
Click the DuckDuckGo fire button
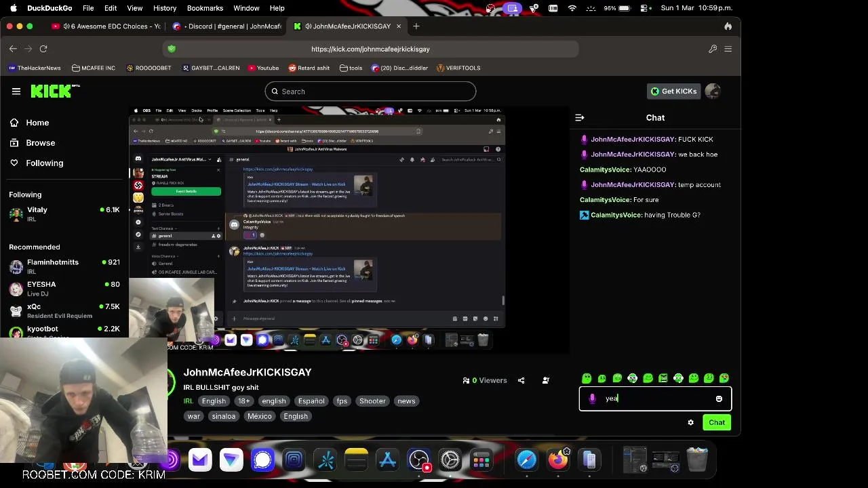pos(728,26)
